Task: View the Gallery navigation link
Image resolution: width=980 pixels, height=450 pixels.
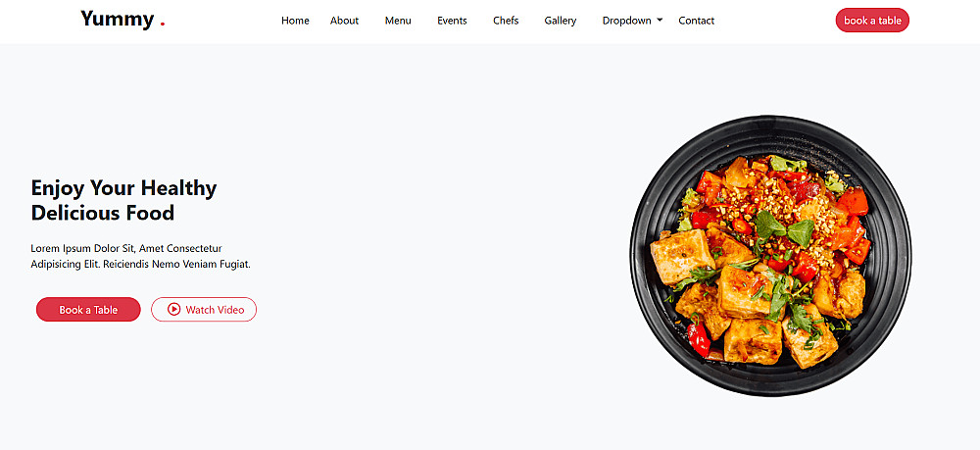Action: (560, 21)
